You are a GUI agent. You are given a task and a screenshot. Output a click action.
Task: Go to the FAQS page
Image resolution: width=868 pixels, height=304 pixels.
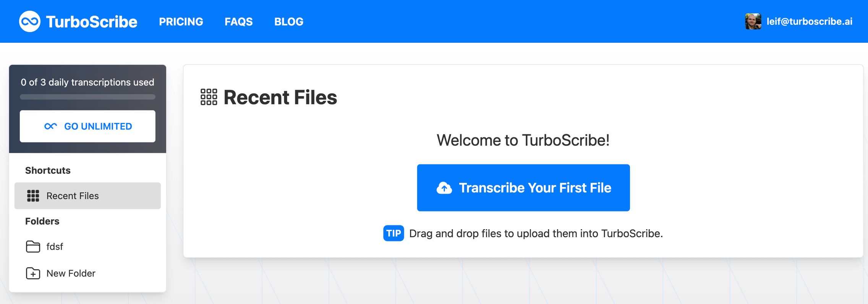pyautogui.click(x=239, y=22)
